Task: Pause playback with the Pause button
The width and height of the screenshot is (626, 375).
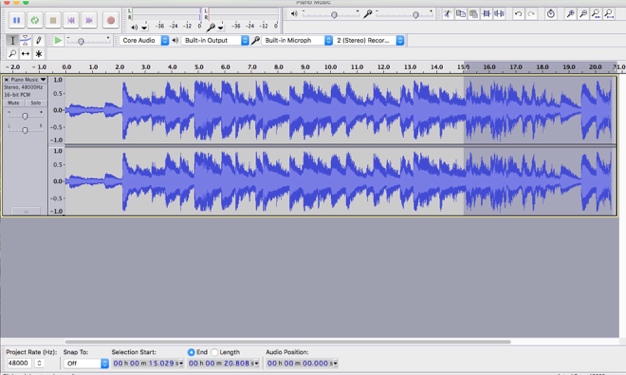Action: 16,20
